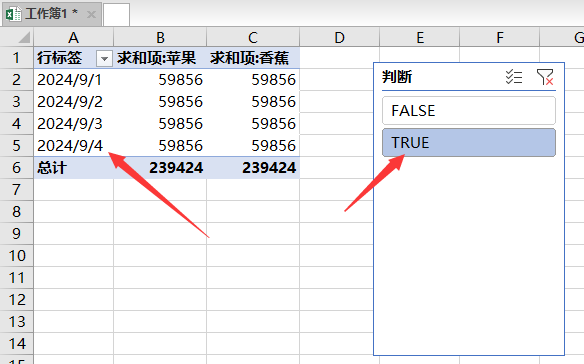Select column E header

tap(420, 37)
